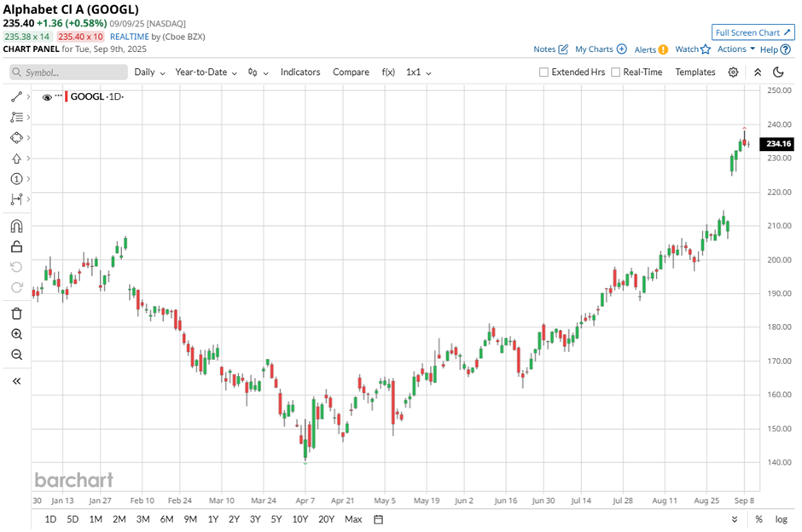This screenshot has width=802, height=532.
Task: Click the REALTIME quote link
Action: [x=130, y=37]
